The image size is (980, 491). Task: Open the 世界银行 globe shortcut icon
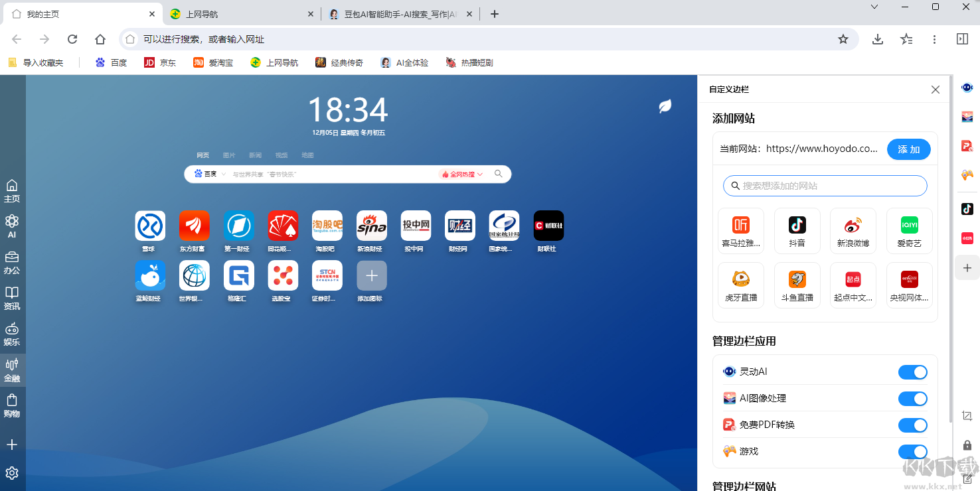(x=195, y=275)
